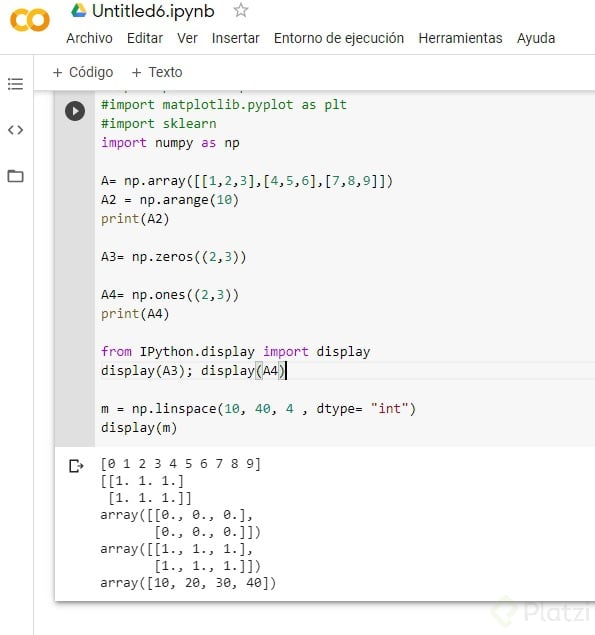Click the Google Drive icon beside title
Image resolution: width=595 pixels, height=635 pixels.
click(79, 10)
